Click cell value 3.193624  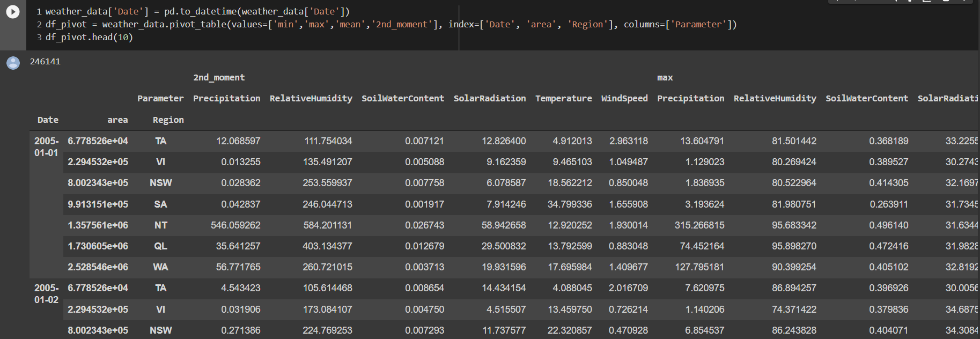coord(705,204)
